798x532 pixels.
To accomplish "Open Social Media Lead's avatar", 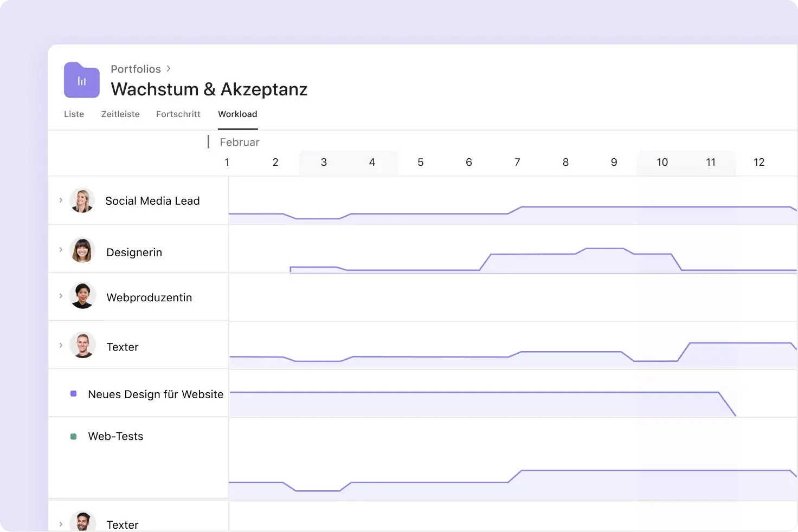I will click(x=82, y=200).
